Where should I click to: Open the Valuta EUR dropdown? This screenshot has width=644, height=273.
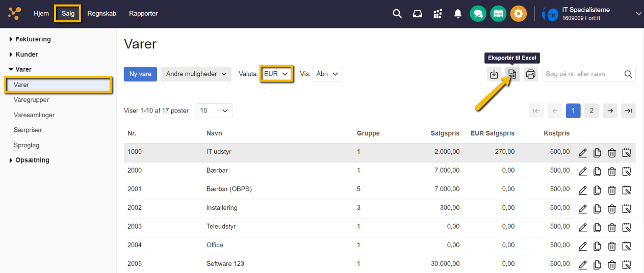click(x=276, y=74)
